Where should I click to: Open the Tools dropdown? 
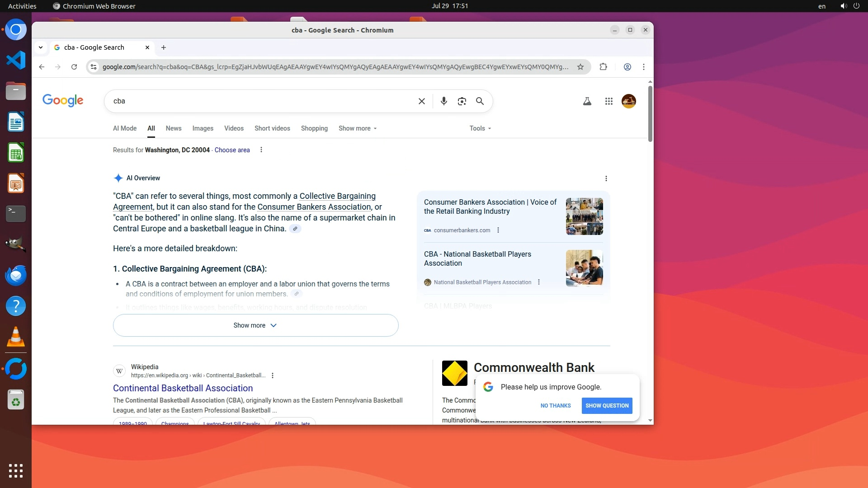coord(480,128)
